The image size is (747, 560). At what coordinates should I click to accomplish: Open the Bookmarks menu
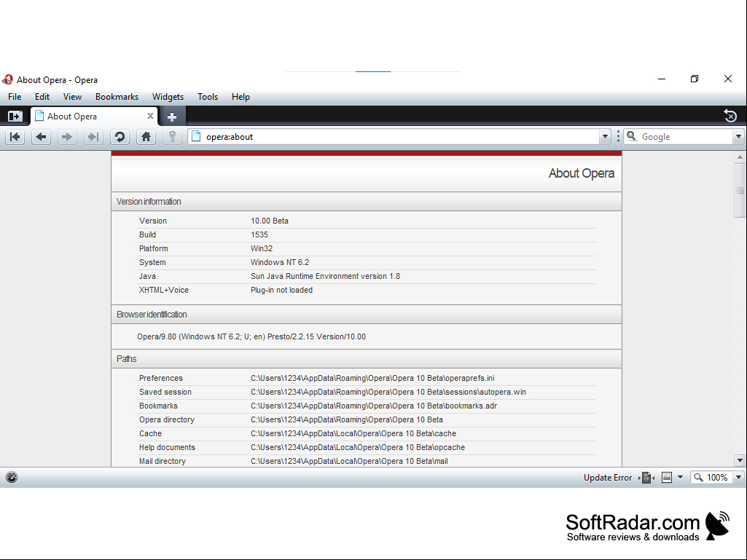[x=117, y=97]
